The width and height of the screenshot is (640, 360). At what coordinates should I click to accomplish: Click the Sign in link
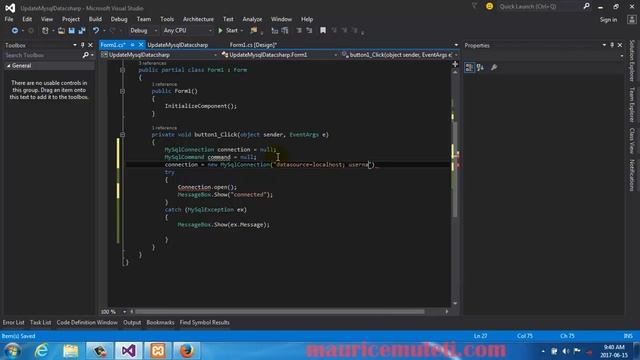coord(608,20)
